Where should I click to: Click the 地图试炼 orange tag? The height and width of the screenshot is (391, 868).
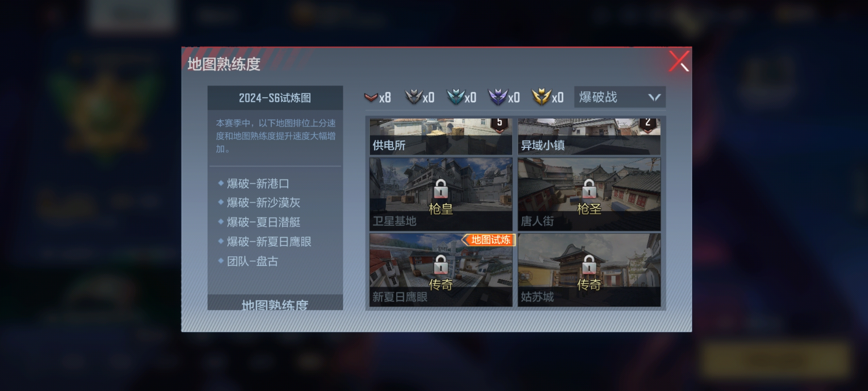(x=489, y=240)
